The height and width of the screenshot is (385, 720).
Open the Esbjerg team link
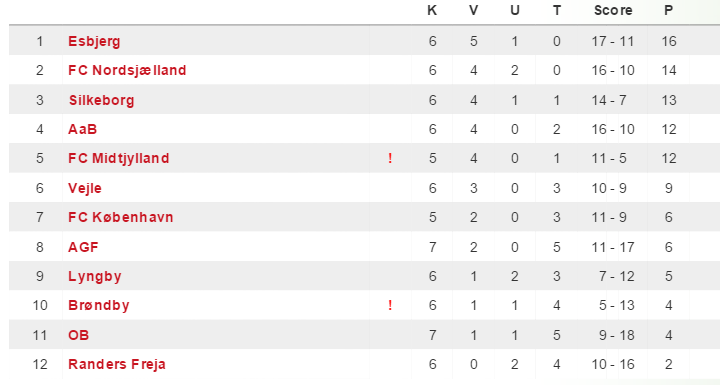click(x=94, y=41)
